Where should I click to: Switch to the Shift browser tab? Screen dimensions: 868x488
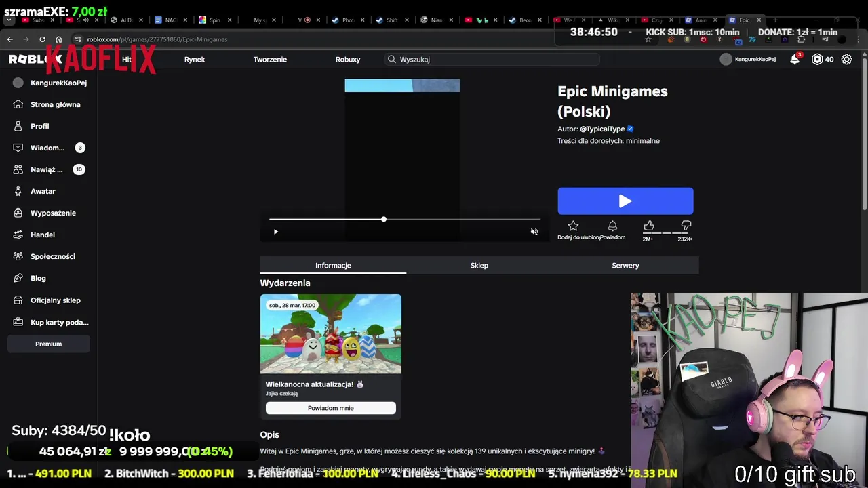pos(392,20)
